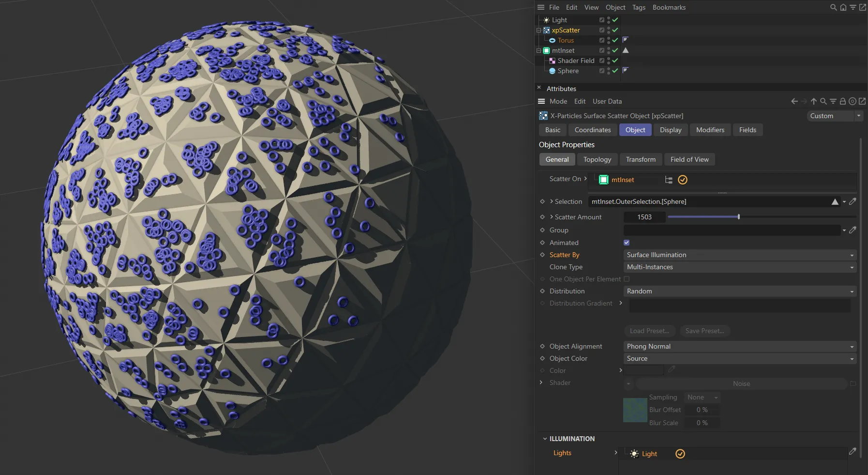Open the Bookmarks menu
868x475 pixels.
669,7
